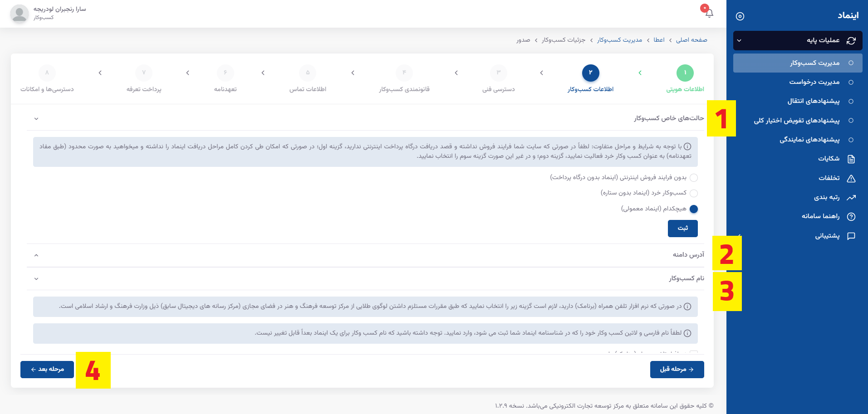This screenshot has height=414, width=868.
Task: Click the پشتیبانی chat icon
Action: (851, 236)
